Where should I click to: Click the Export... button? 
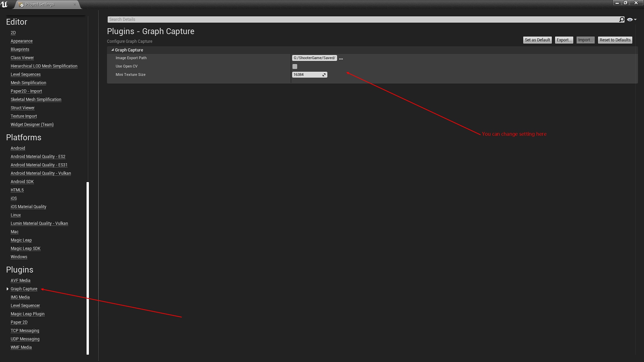[564, 40]
